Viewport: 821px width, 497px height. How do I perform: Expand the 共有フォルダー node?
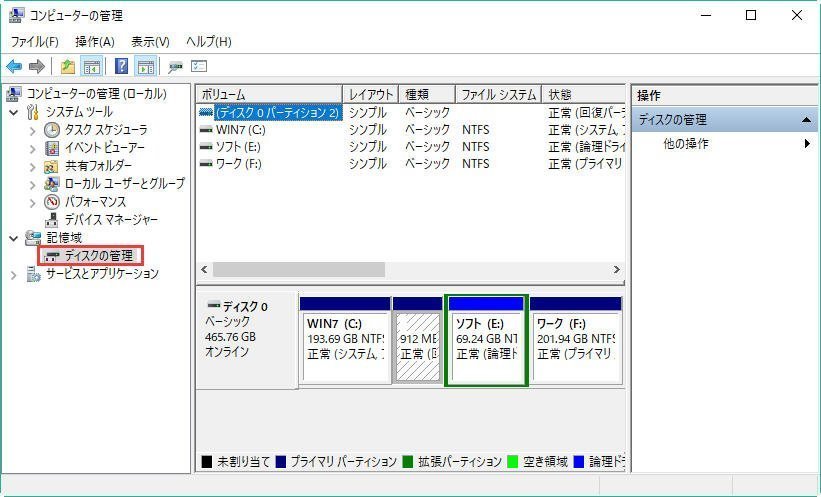point(32,167)
